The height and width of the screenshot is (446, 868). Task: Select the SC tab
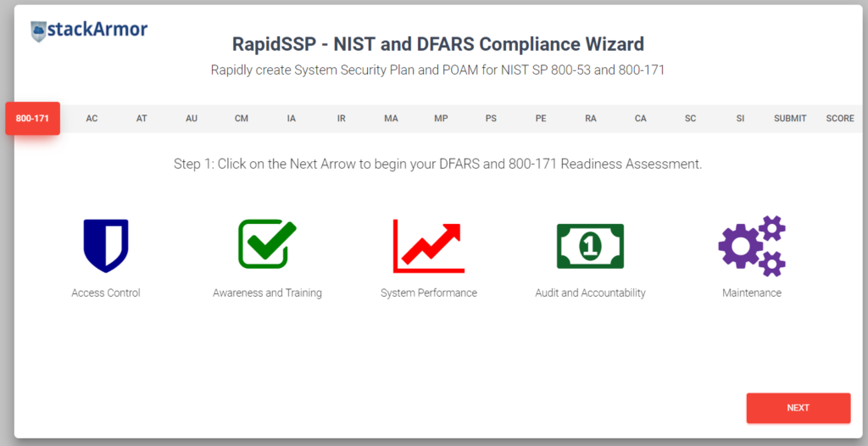point(690,119)
